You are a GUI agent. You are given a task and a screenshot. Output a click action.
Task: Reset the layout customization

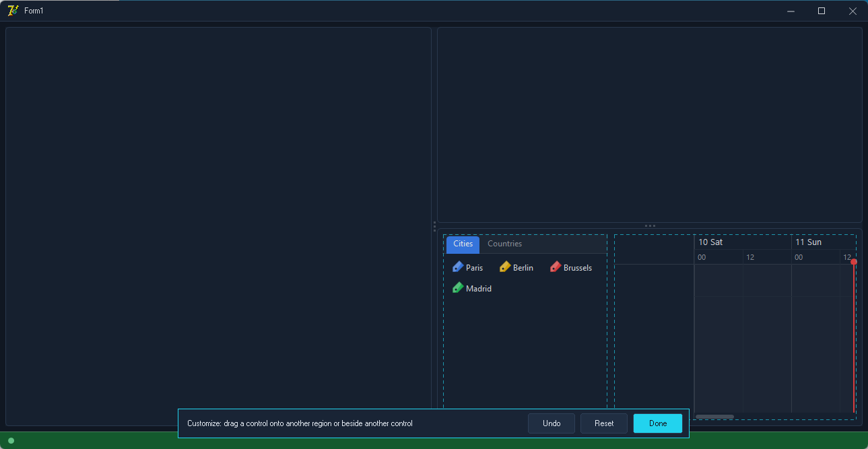[x=604, y=423]
